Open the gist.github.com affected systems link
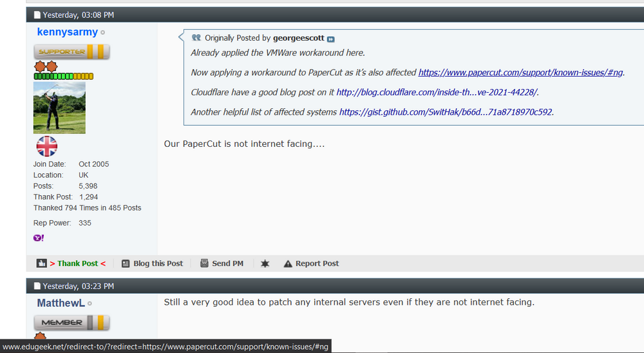This screenshot has width=644, height=353. pyautogui.click(x=446, y=112)
